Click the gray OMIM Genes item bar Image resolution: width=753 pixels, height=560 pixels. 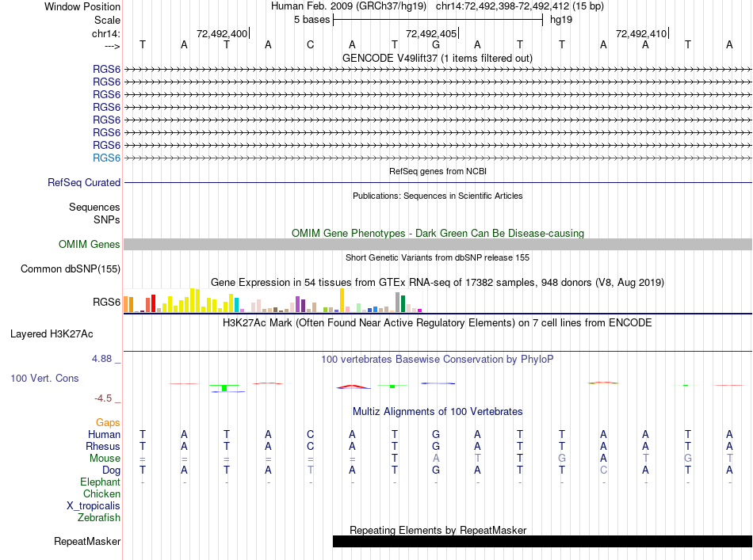point(438,244)
